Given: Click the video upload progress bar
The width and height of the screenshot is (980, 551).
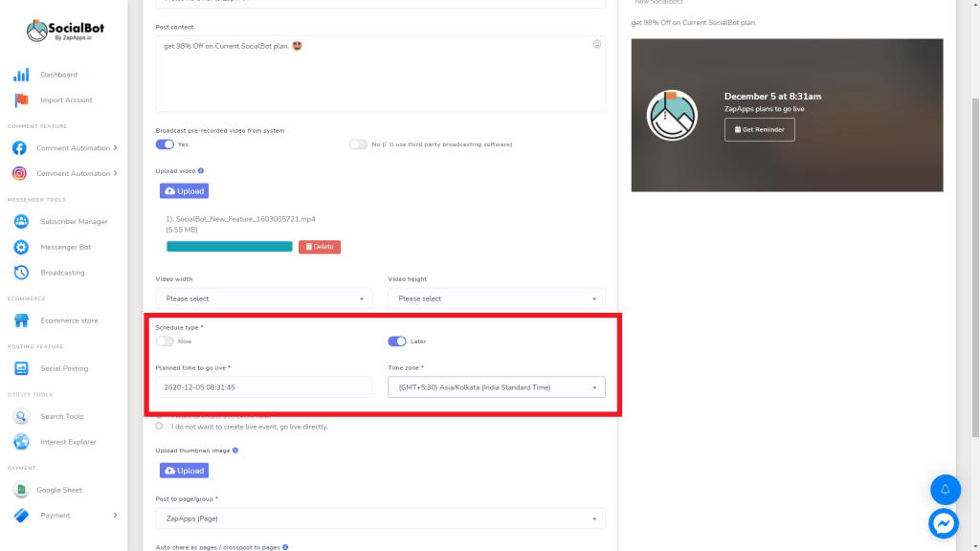Looking at the screenshot, I should pos(230,247).
